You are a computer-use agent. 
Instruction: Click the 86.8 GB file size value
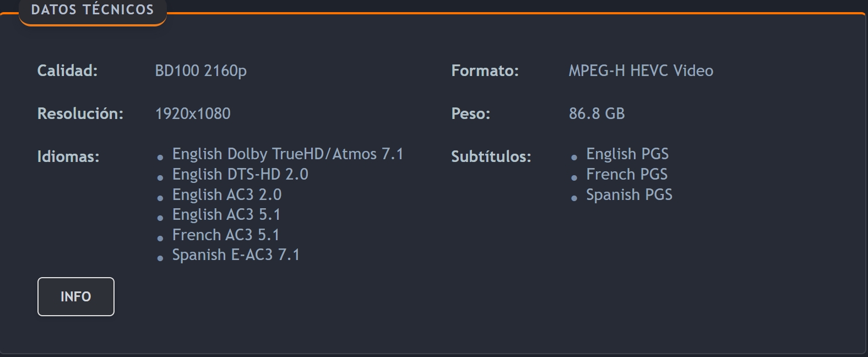click(x=597, y=113)
